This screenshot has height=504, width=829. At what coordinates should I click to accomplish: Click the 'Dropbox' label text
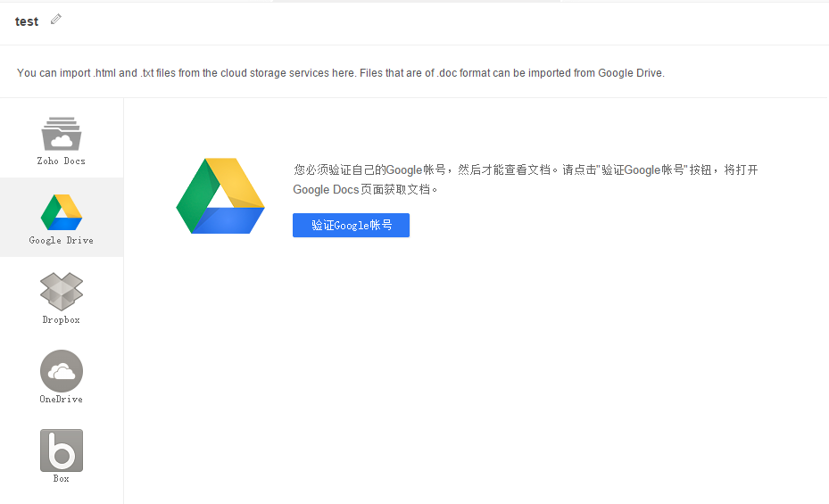tap(62, 320)
